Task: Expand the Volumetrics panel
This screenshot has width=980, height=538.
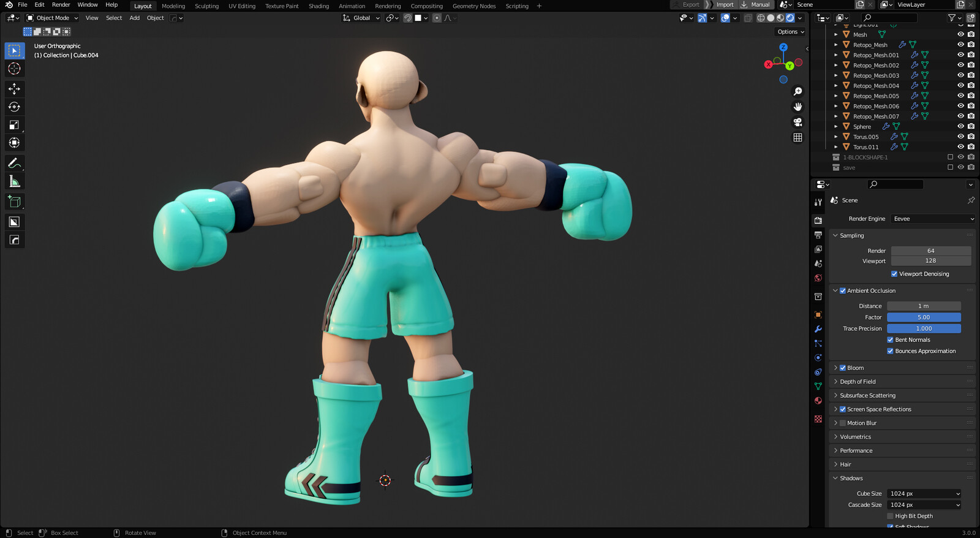Action: click(x=902, y=437)
